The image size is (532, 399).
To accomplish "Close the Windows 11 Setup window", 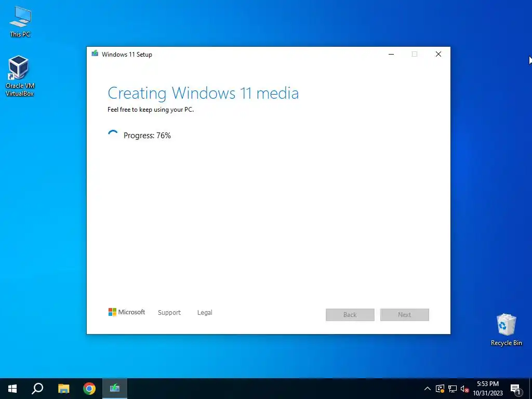I will tap(438, 54).
